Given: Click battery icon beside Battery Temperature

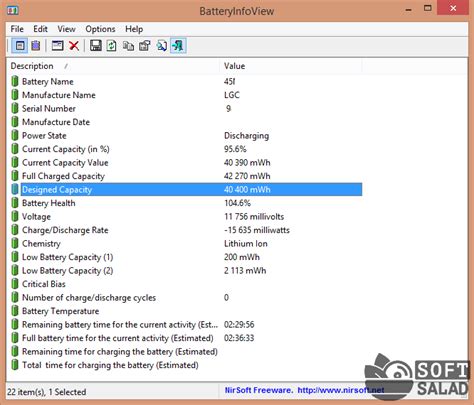Looking at the screenshot, I should click(x=15, y=311).
